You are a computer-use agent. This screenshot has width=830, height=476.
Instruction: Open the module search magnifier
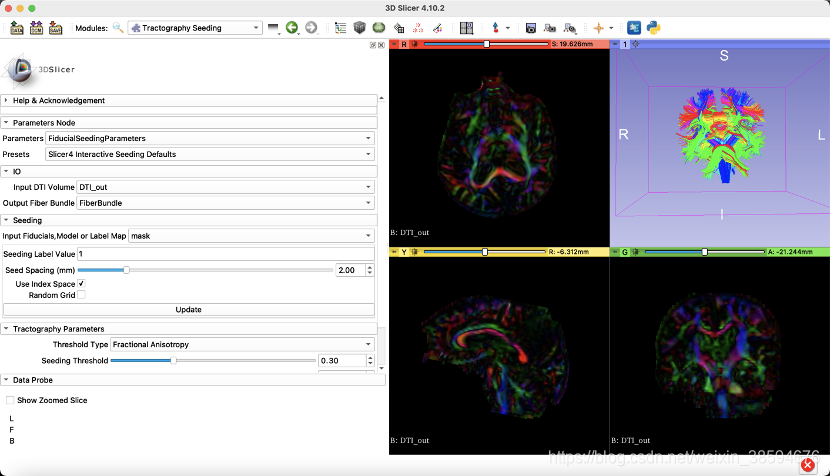(x=118, y=28)
